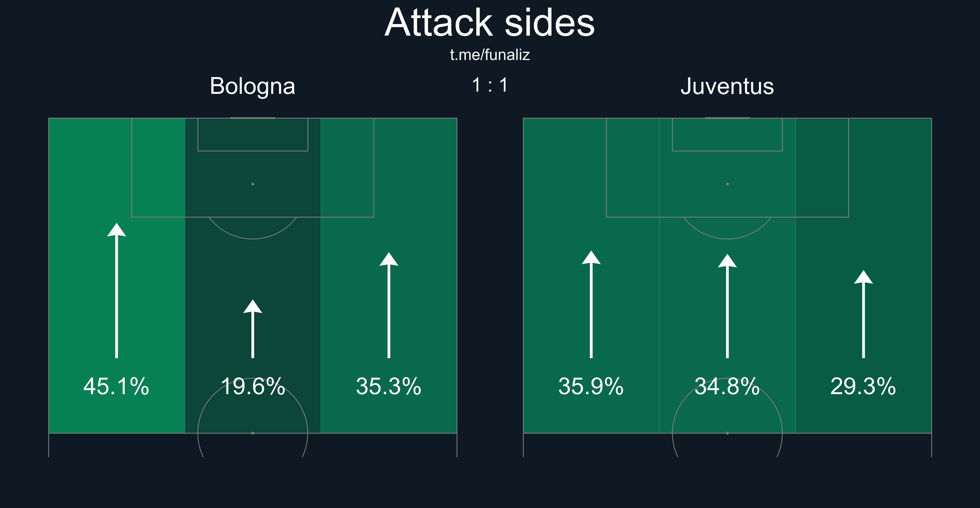The width and height of the screenshot is (980, 508).
Task: Click the Juventus left flank arrow
Action: click(x=591, y=304)
